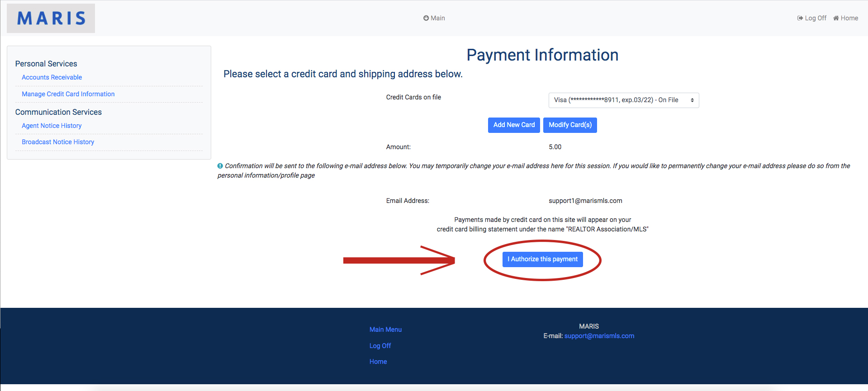Go to Agent Notice History
Image resolution: width=868 pixels, height=391 pixels.
click(52, 126)
